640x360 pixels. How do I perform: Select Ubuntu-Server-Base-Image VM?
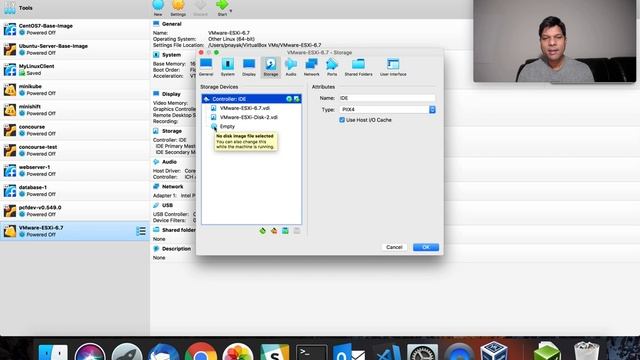[75, 49]
